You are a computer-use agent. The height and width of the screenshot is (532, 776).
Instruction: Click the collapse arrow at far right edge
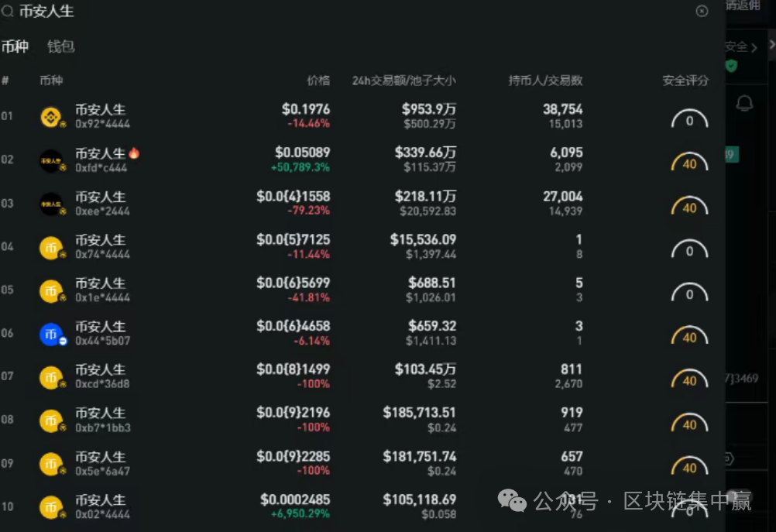(x=771, y=45)
